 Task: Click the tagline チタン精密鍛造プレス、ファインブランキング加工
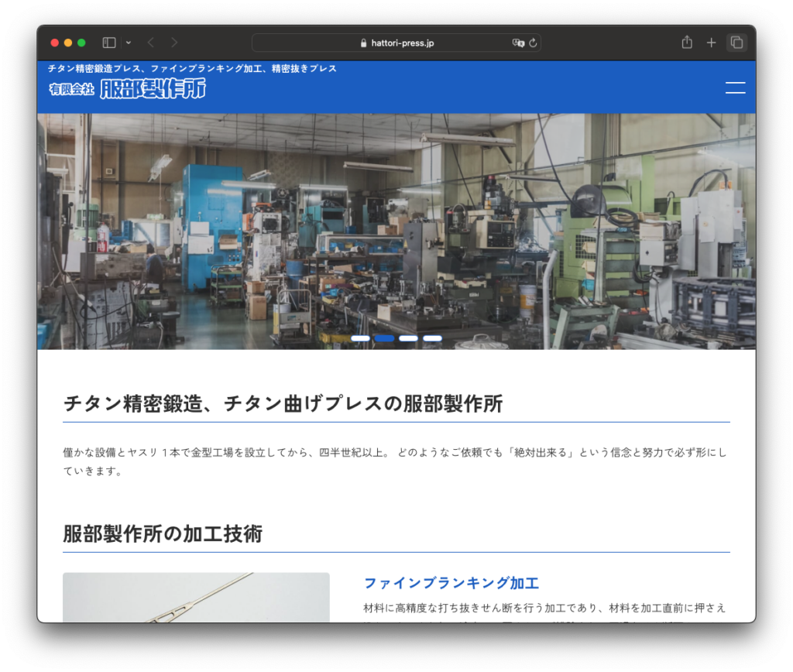tap(192, 68)
